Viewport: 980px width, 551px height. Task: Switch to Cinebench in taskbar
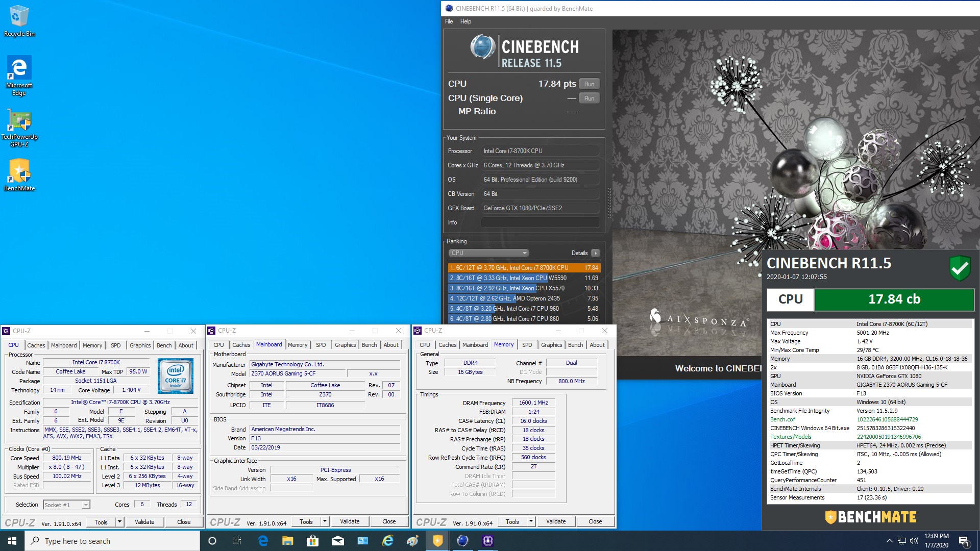[x=462, y=541]
